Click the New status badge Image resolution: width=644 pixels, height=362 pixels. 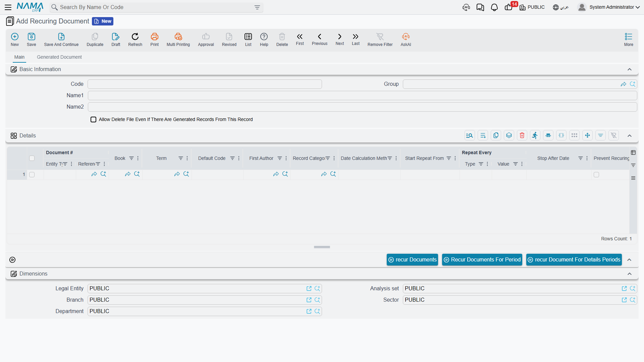103,21
